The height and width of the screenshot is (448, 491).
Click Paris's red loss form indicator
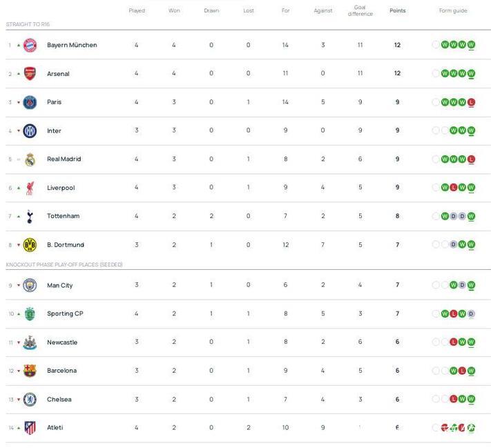pyautogui.click(x=471, y=102)
